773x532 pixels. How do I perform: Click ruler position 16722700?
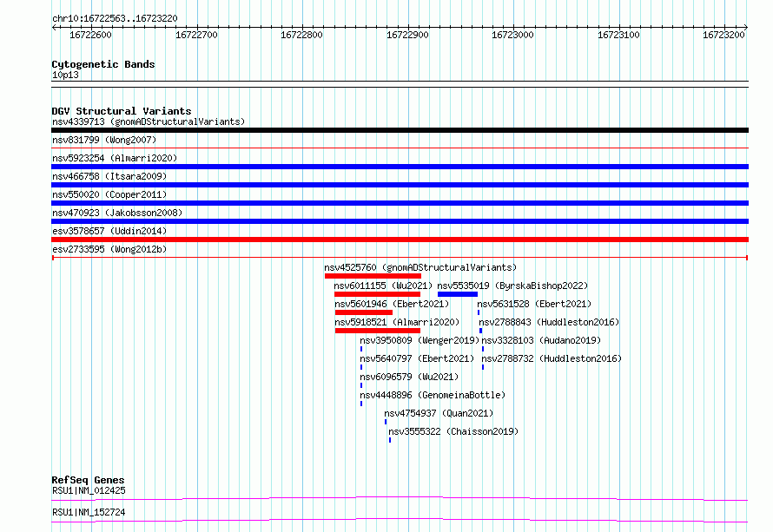pos(196,35)
